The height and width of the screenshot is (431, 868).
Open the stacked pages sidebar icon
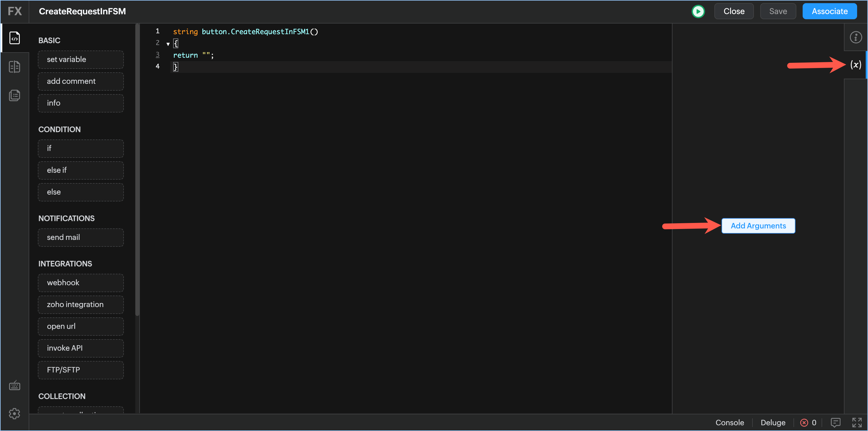(15, 96)
